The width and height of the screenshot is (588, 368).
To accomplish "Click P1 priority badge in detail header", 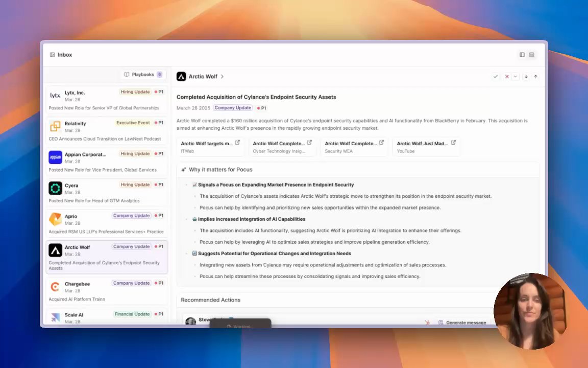I will pyautogui.click(x=262, y=108).
